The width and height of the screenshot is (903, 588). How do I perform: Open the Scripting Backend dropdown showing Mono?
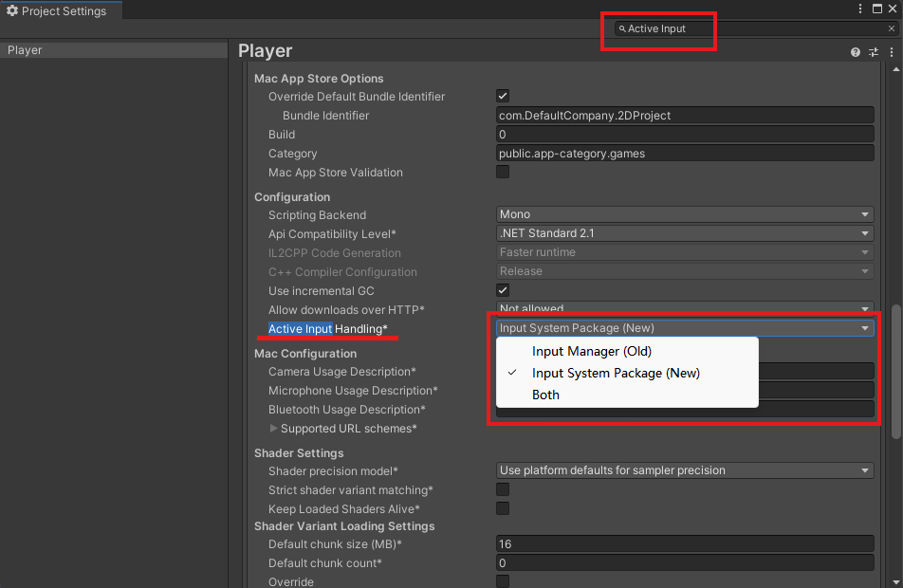click(x=685, y=214)
